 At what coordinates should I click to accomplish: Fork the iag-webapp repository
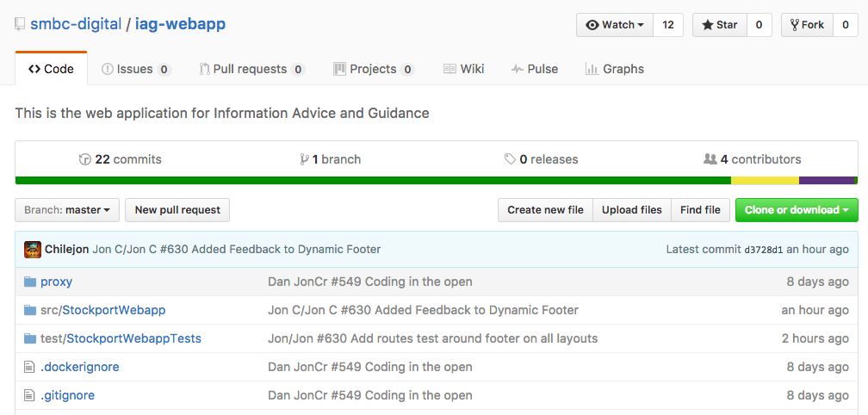[x=807, y=25]
